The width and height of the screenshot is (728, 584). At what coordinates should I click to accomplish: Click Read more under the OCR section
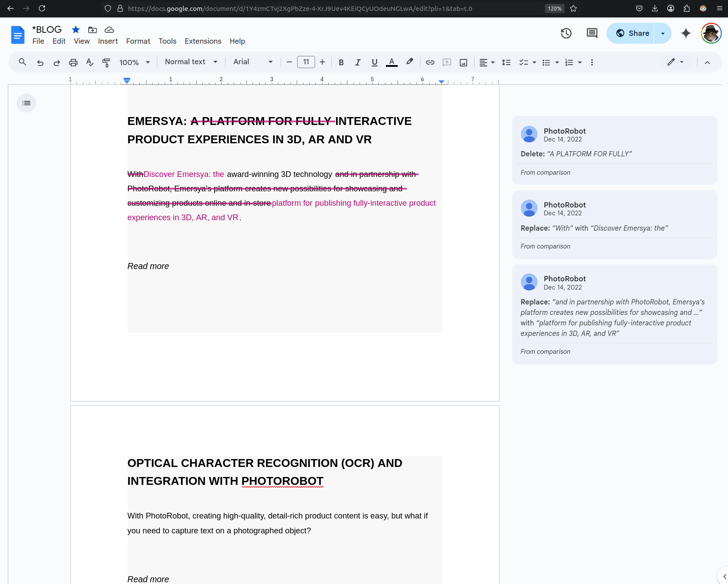148,579
